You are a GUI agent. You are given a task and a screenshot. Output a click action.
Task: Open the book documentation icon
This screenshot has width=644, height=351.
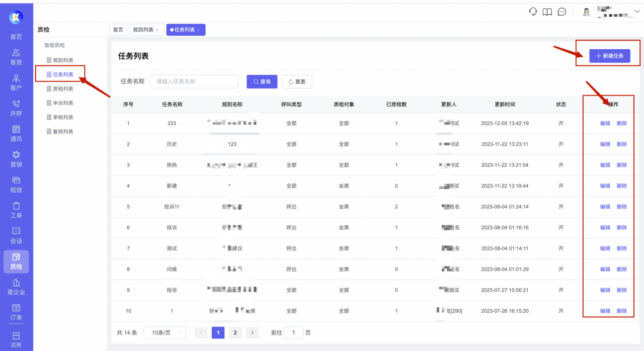[x=547, y=12]
